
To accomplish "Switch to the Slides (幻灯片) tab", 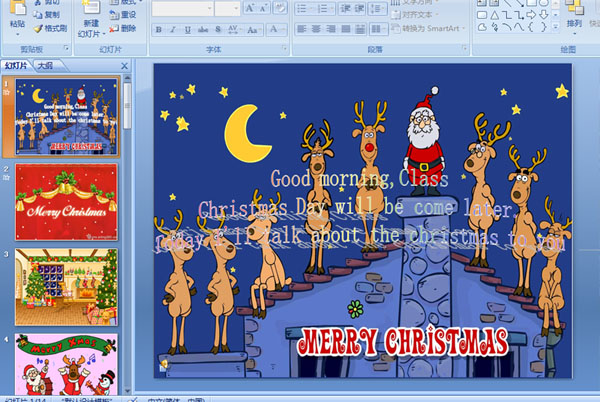I will [17, 66].
